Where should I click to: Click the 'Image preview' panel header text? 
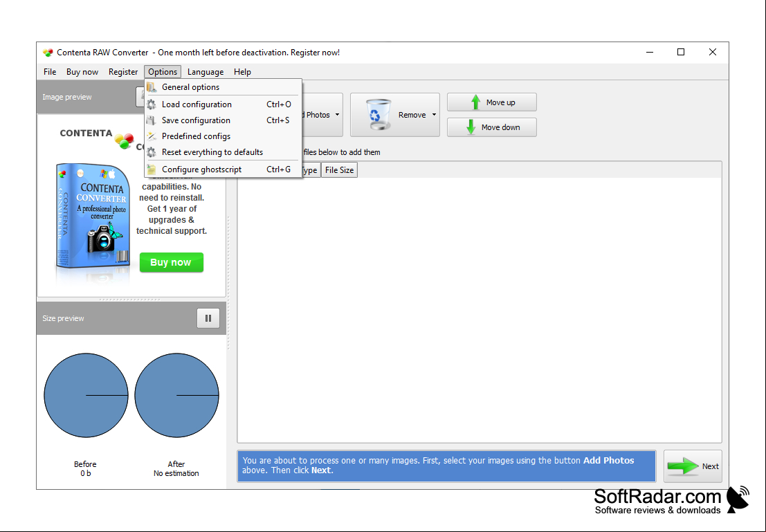pyautogui.click(x=67, y=98)
